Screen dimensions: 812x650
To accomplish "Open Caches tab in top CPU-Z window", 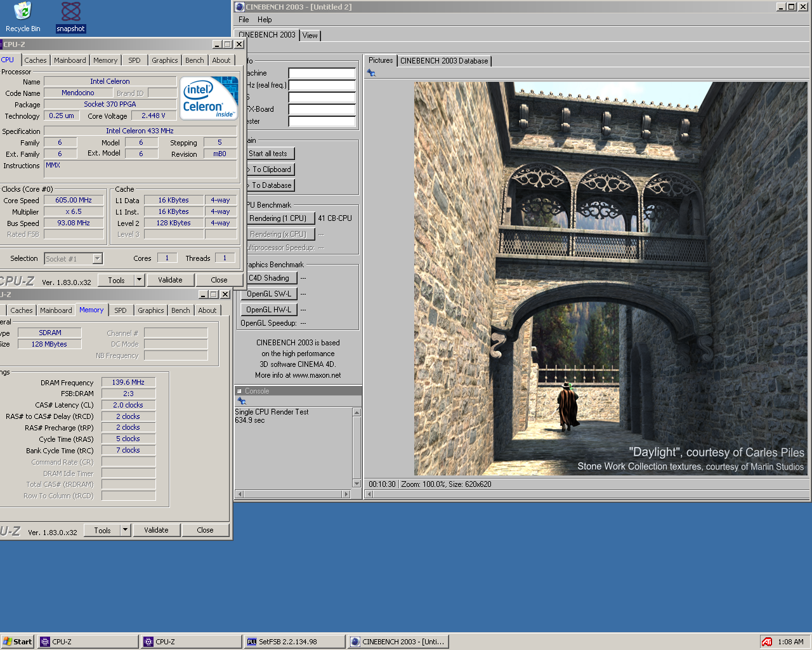I will (36, 60).
